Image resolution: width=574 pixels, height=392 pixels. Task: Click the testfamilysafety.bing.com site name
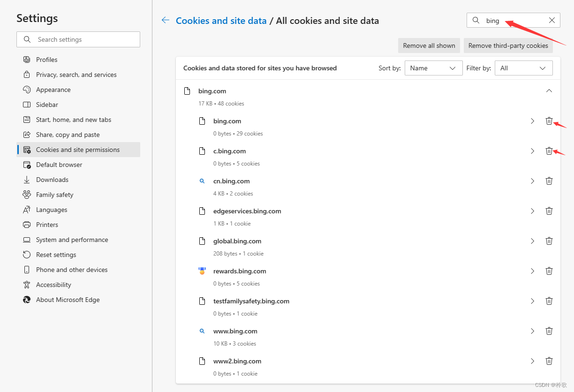(251, 301)
